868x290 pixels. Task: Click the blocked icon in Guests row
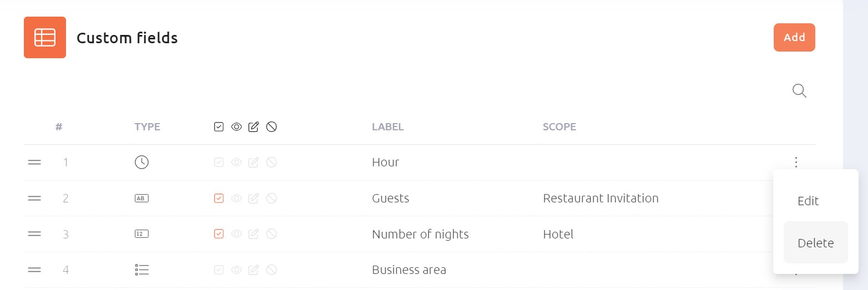(271, 198)
